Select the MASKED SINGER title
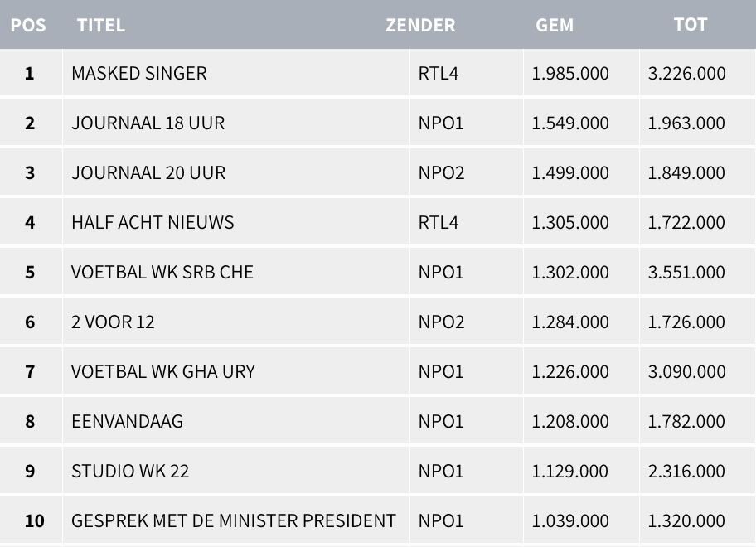This screenshot has width=756, height=547. point(139,73)
